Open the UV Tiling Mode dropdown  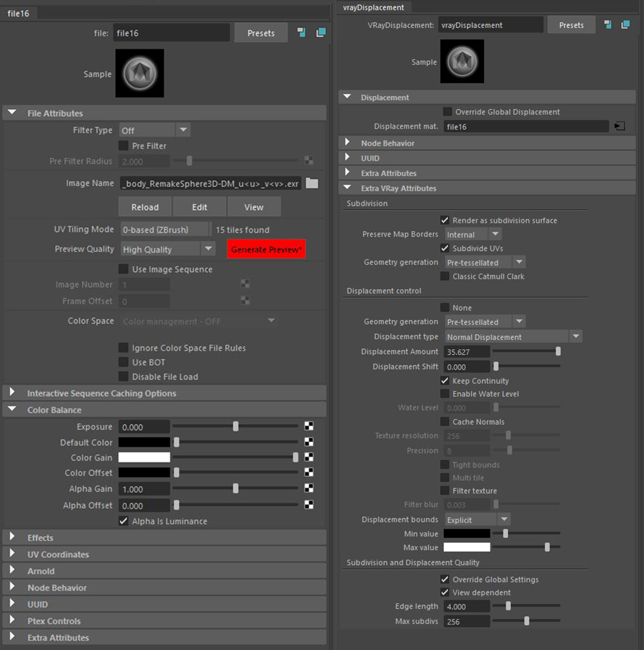pos(166,229)
